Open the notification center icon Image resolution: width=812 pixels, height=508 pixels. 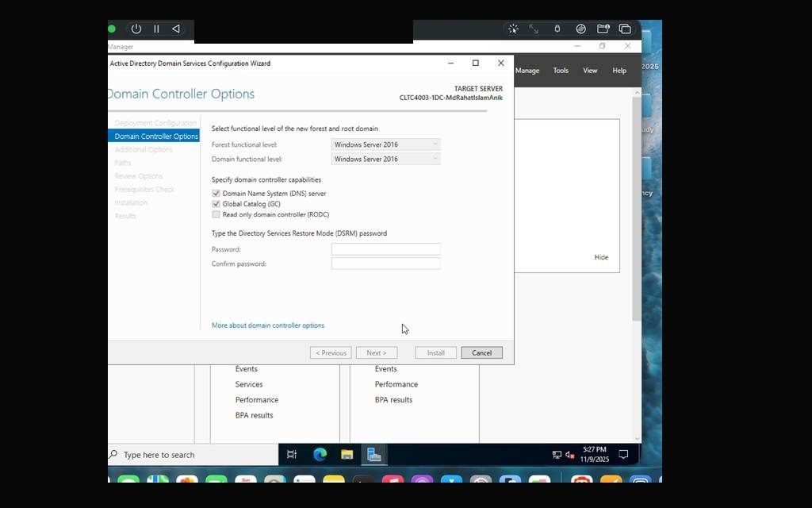(624, 455)
